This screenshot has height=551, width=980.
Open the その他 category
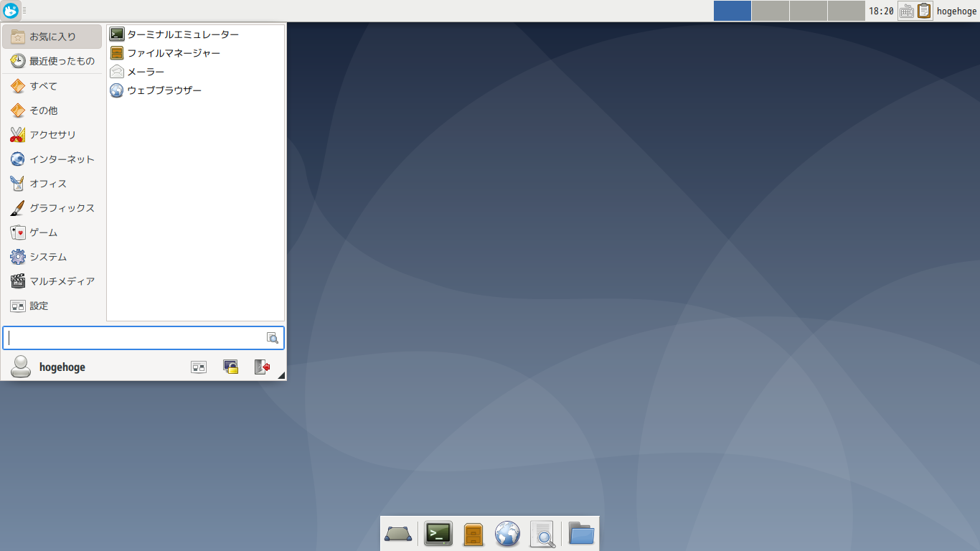coord(52,110)
